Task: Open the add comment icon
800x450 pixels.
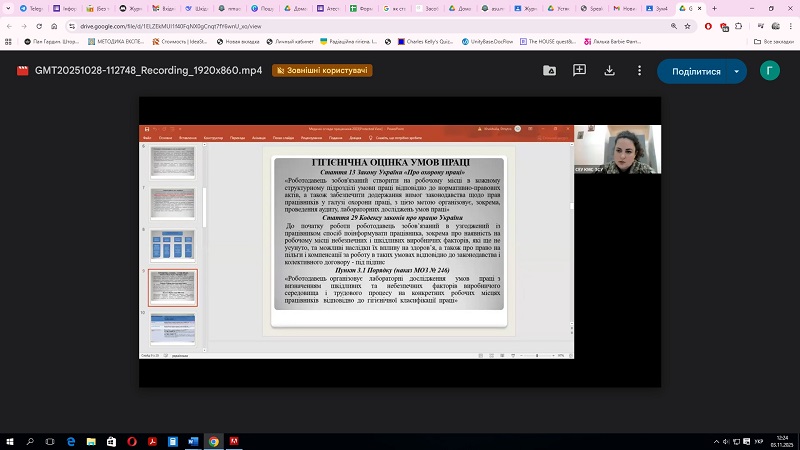Action: 579,71
